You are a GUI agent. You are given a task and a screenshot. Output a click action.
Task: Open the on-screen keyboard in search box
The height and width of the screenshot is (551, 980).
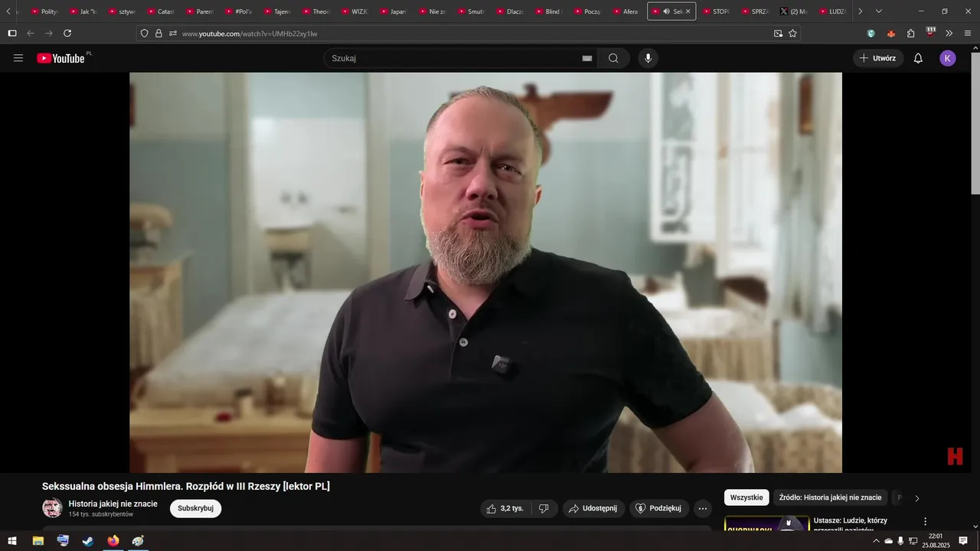tap(587, 58)
